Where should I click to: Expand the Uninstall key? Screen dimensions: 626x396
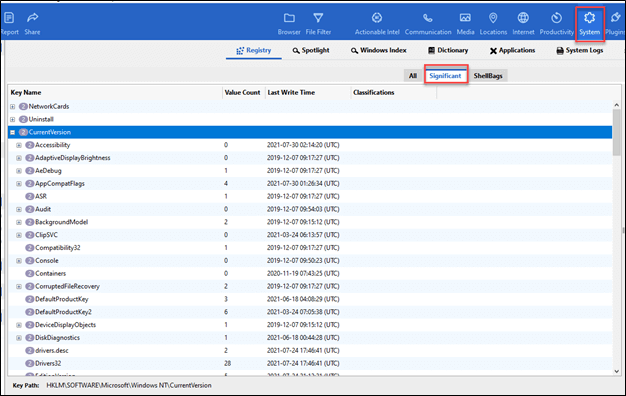pos(12,119)
